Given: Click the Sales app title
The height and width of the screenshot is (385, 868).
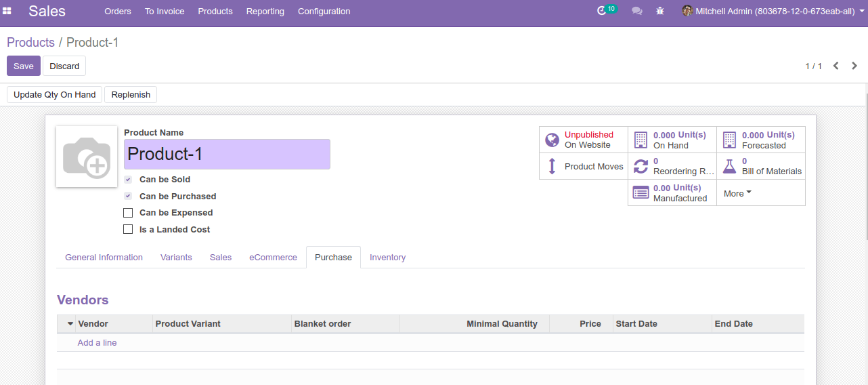Looking at the screenshot, I should click(x=47, y=11).
